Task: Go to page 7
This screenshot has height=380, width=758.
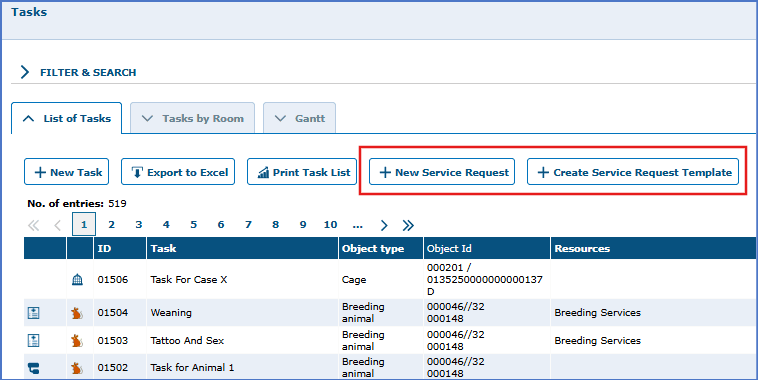Action: click(248, 225)
